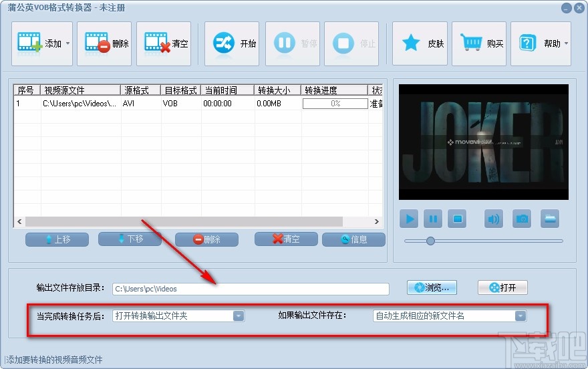Click the list scrollbar left arrow
This screenshot has width=588, height=369.
click(19, 222)
